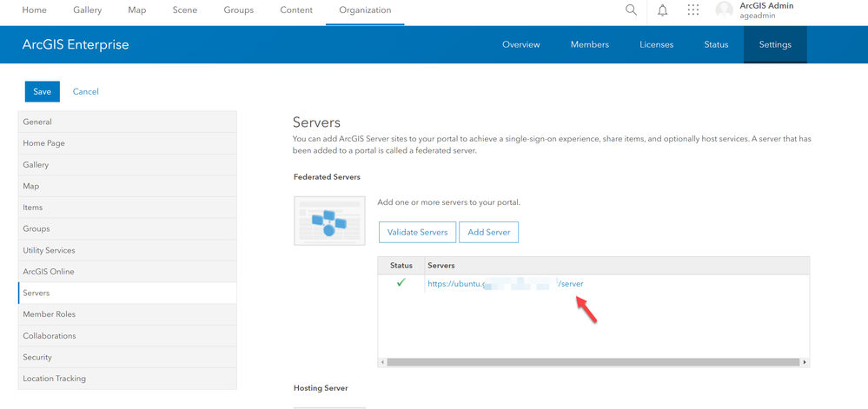The width and height of the screenshot is (868, 409).
Task: Open General settings in sidebar
Action: tap(128, 122)
